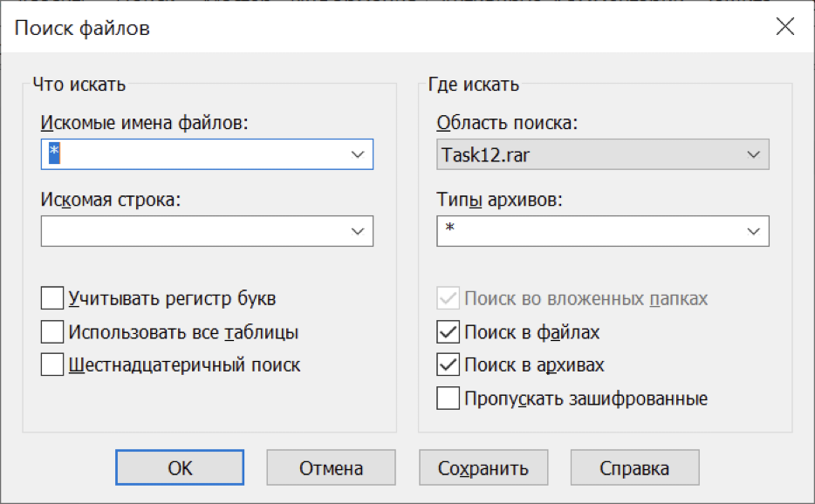
Task: Enable the Шестнадцатеричный поиск checkbox
Action: pyautogui.click(x=53, y=364)
